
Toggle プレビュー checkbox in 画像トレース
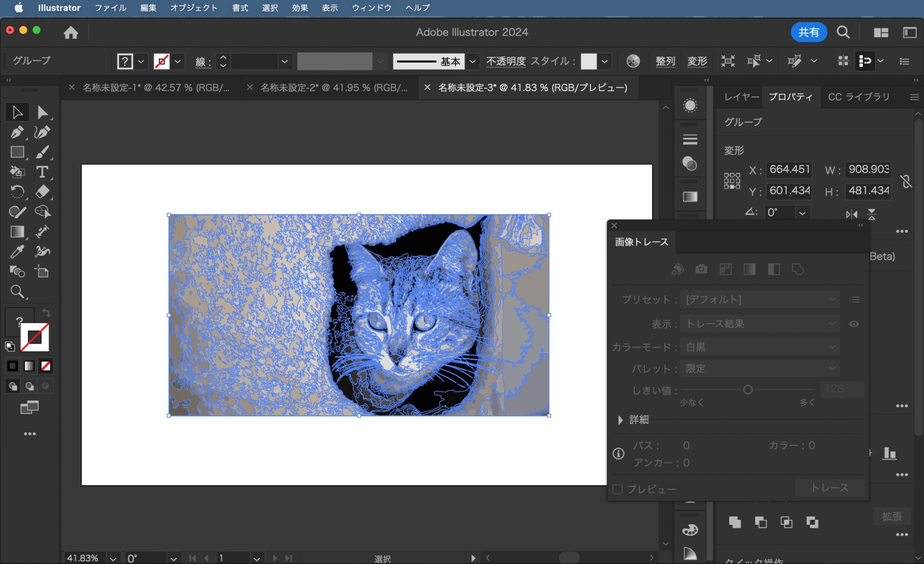(x=618, y=489)
